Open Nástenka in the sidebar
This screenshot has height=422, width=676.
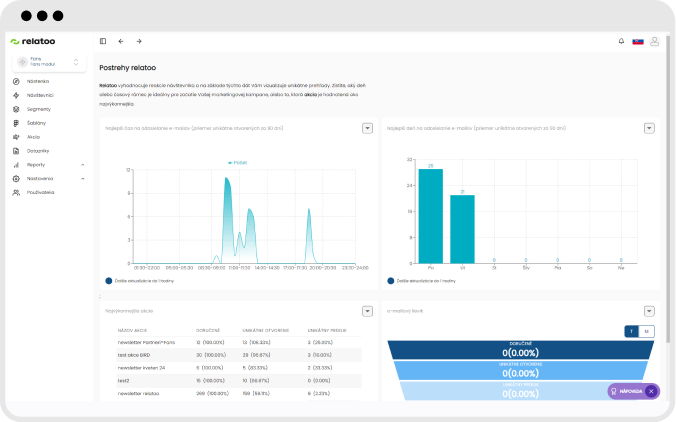pos(38,81)
